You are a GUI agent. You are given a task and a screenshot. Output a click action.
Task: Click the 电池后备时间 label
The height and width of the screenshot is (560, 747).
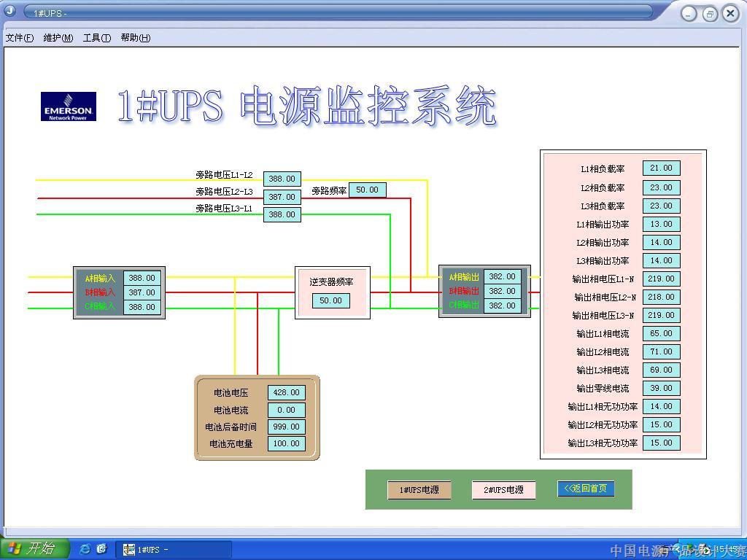tap(231, 427)
